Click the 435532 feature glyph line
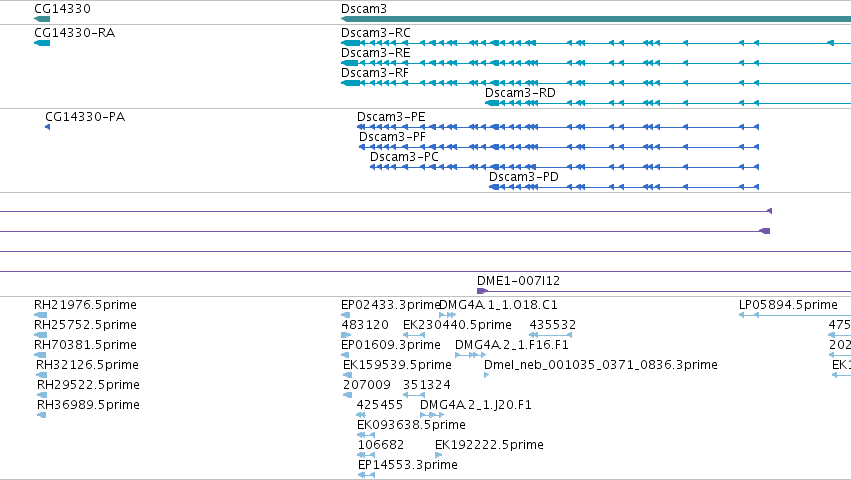This screenshot has height=480, width=851. point(550,335)
